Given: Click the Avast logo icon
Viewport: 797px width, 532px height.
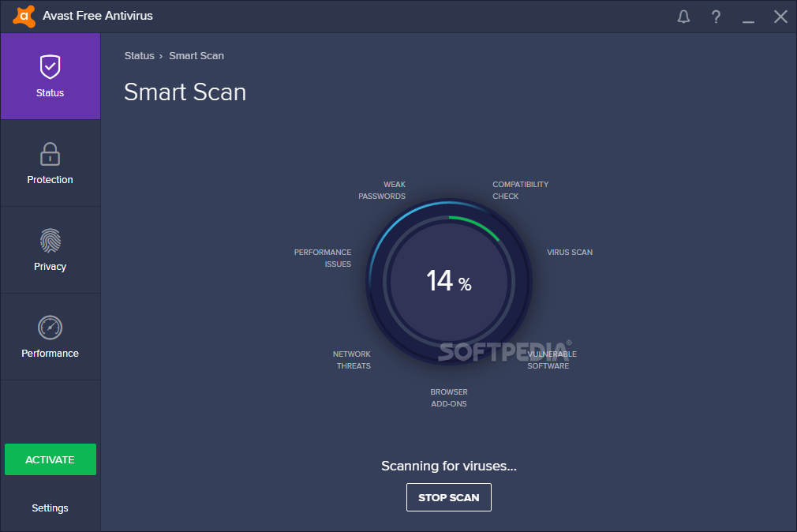Looking at the screenshot, I should [x=24, y=16].
